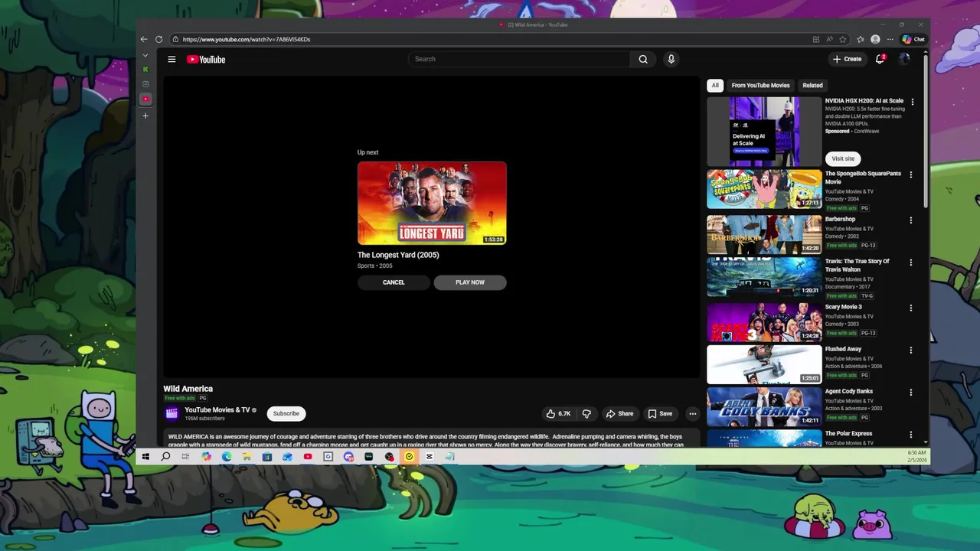Open Windows taskbar search

[165, 457]
